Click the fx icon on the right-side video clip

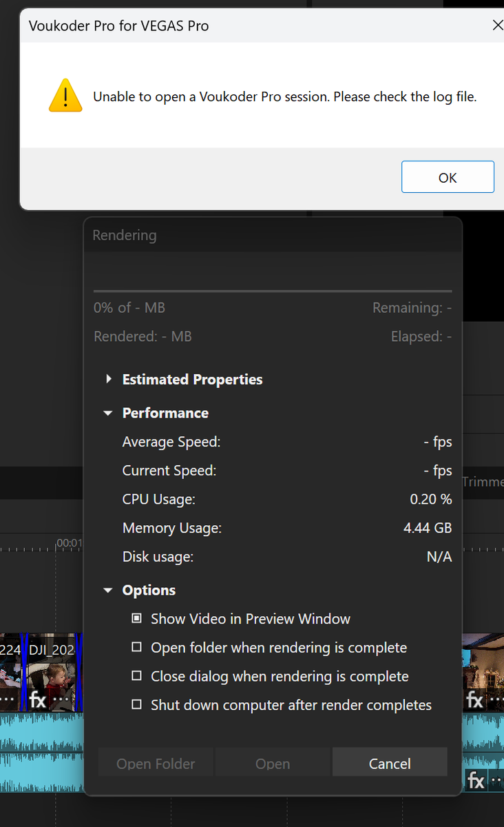(x=475, y=700)
